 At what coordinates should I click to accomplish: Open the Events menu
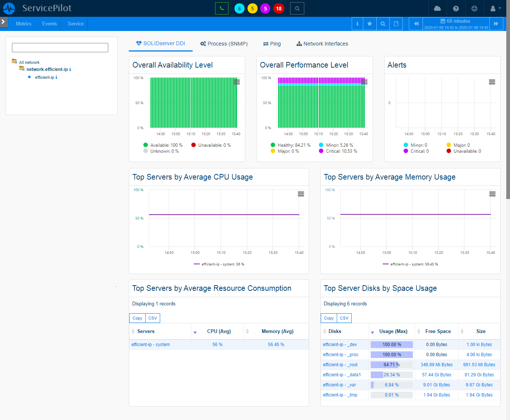coord(49,24)
